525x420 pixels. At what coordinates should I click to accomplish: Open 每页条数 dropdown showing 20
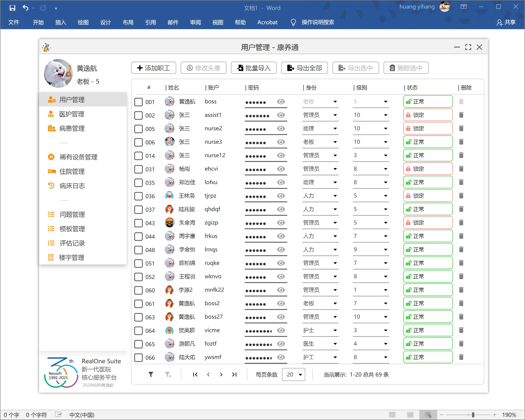pos(293,374)
